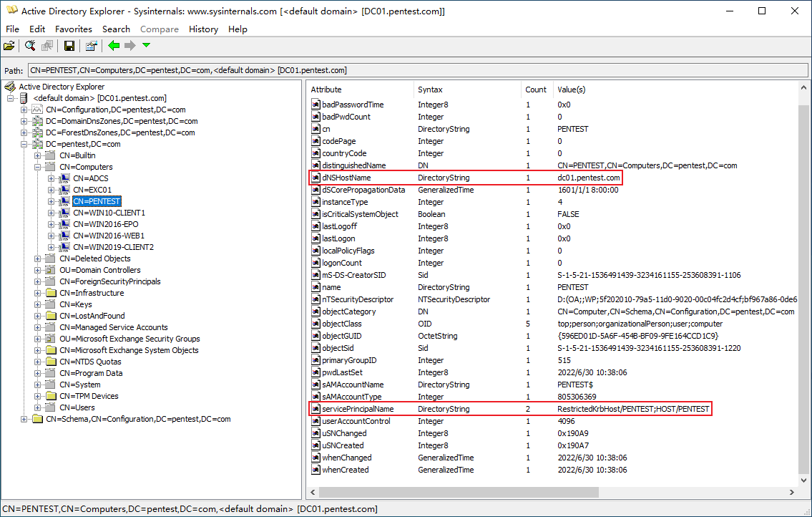Screen dimensions: 812x517
Task: Click the CN=Infrastructure folder icon
Action: coord(51,292)
